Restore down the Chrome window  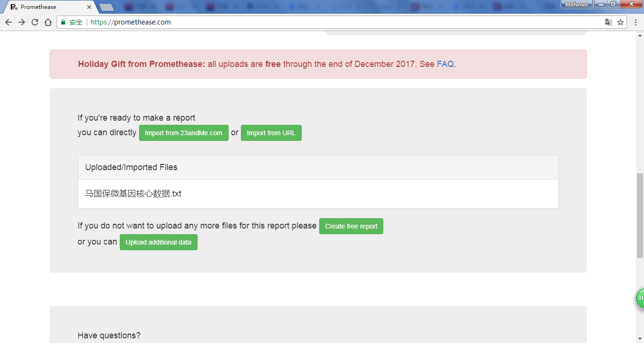point(613,4)
